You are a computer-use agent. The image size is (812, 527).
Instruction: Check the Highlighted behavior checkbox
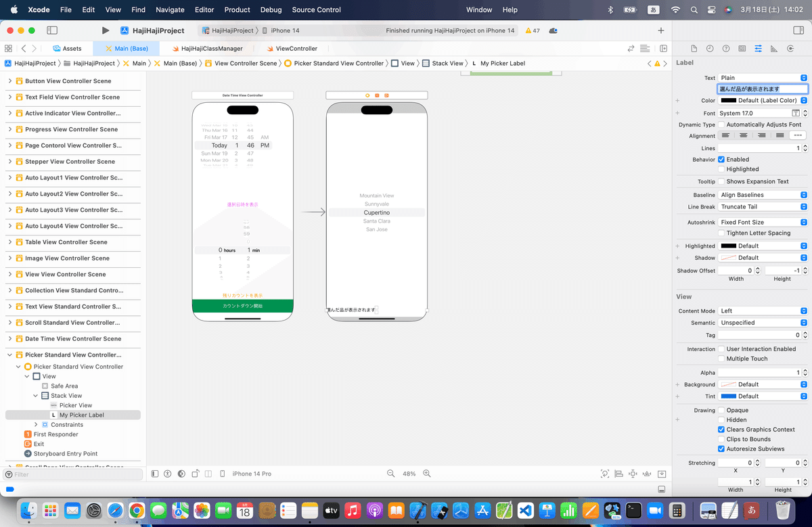point(721,169)
